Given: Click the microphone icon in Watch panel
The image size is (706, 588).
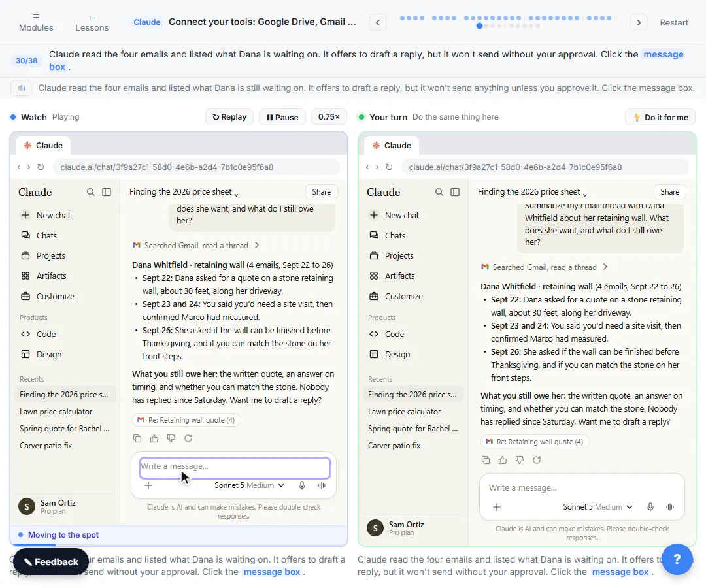Looking at the screenshot, I should pyautogui.click(x=302, y=485).
